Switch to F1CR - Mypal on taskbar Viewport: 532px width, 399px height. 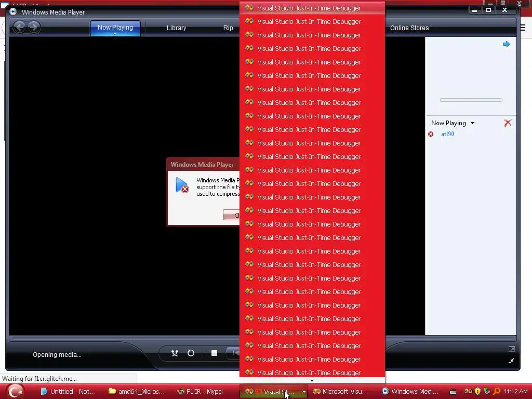[200, 392]
